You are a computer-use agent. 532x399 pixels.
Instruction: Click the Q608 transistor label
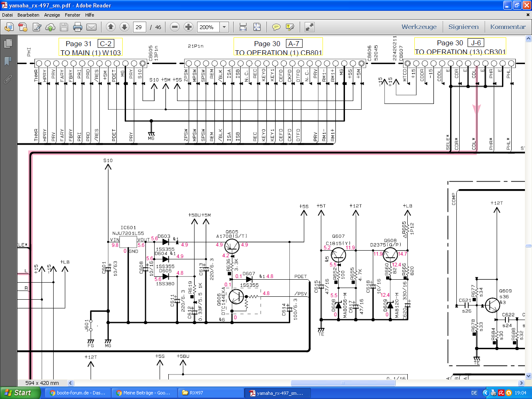(390, 240)
